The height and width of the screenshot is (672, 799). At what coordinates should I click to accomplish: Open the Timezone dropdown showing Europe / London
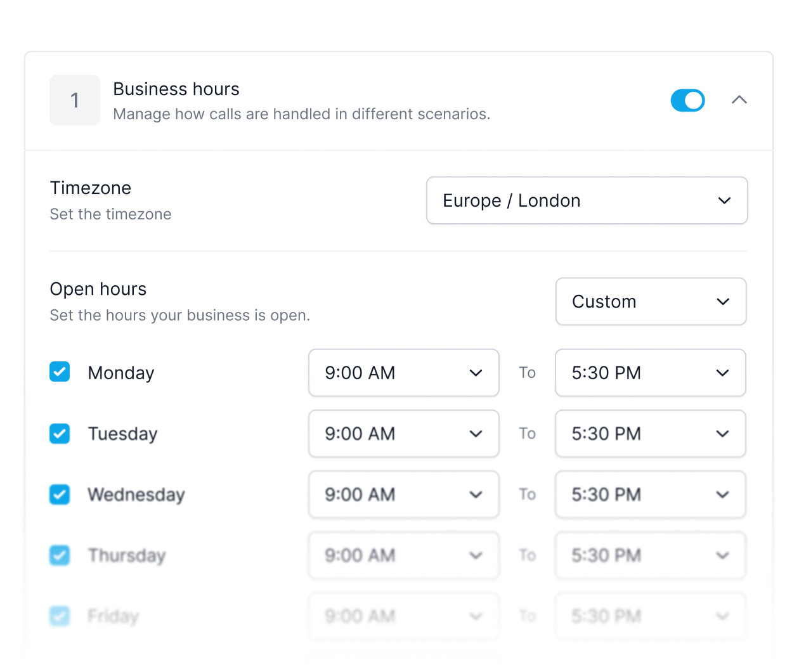coord(587,200)
